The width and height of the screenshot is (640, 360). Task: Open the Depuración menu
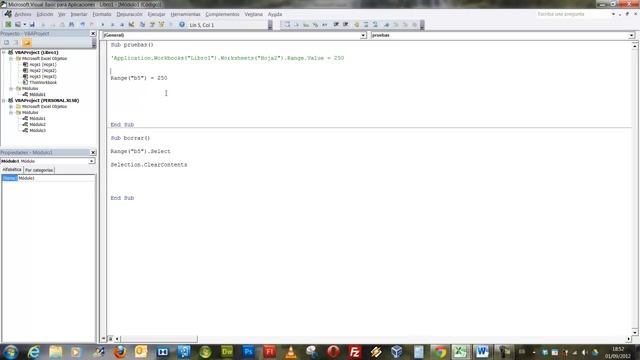click(x=129, y=14)
